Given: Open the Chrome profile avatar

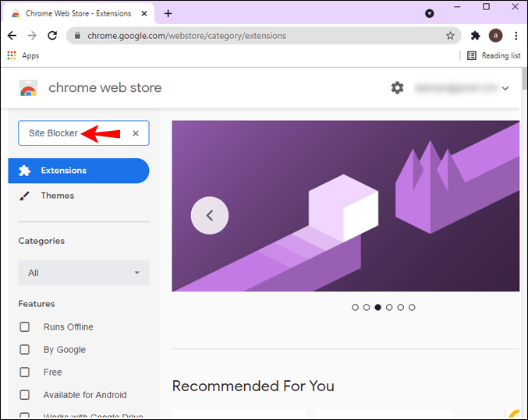Looking at the screenshot, I should point(495,35).
